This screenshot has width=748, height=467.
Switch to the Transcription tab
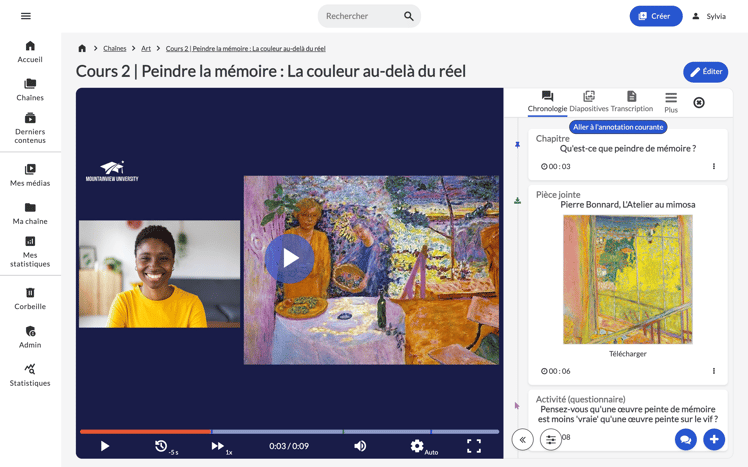(631, 102)
